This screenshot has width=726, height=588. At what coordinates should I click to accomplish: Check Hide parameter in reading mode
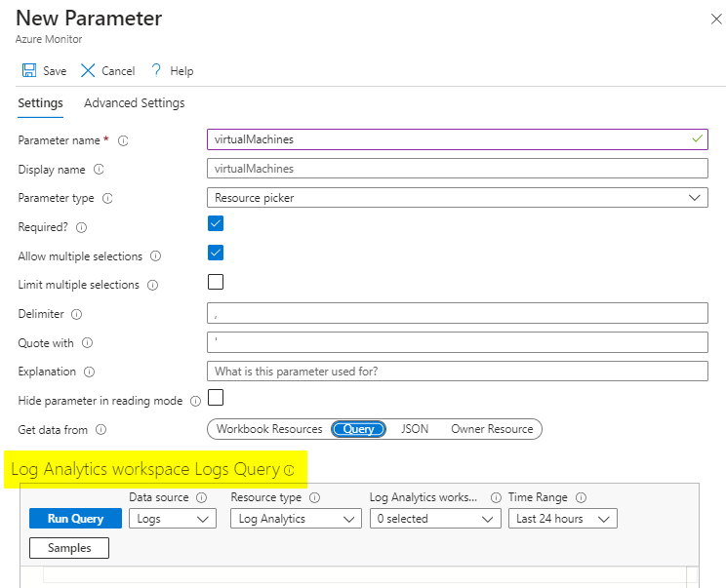click(216, 398)
